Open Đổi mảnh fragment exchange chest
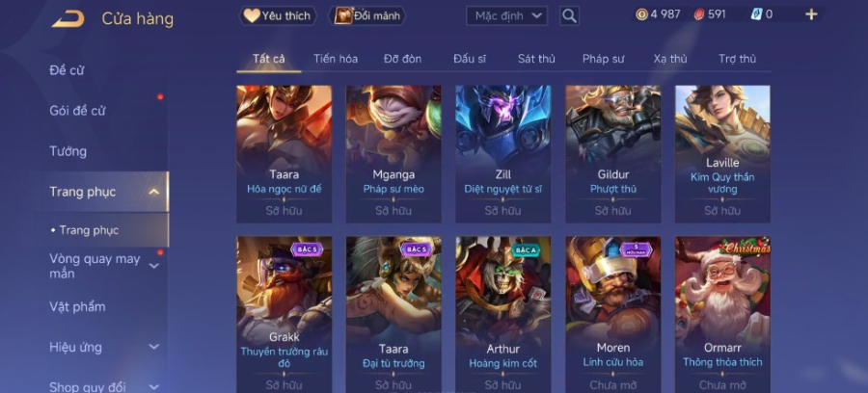 (367, 16)
